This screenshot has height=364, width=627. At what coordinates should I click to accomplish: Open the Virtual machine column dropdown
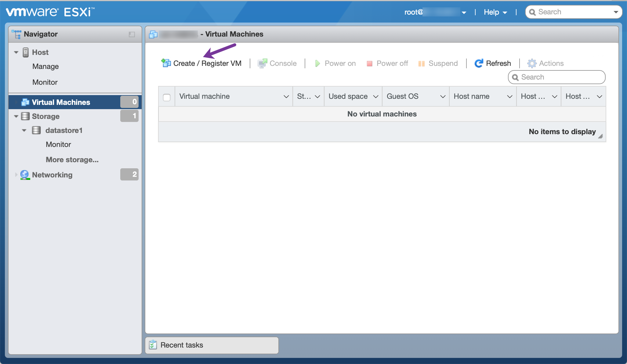click(286, 97)
